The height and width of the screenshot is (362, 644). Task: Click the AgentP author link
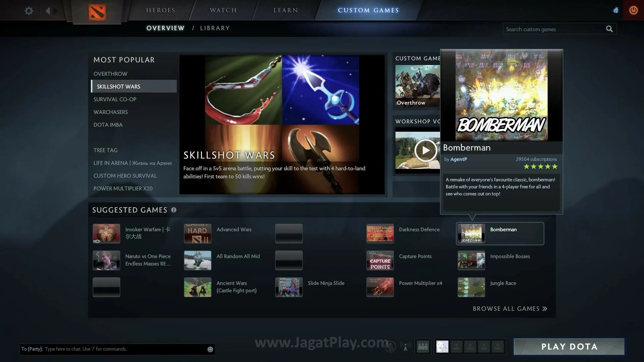tap(459, 159)
